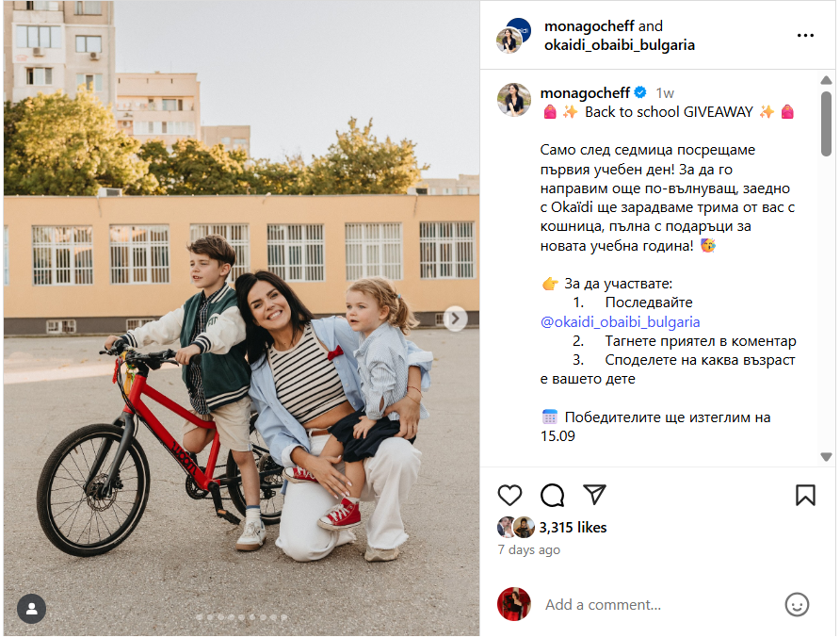
Task: Open the monagocheff avatar beside the caption
Action: coord(514,100)
